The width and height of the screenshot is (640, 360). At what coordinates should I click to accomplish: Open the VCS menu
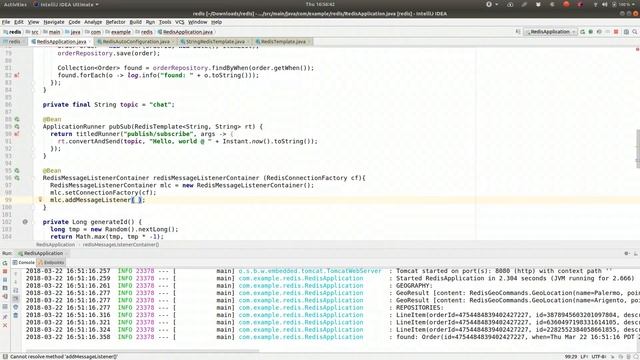(180, 22)
